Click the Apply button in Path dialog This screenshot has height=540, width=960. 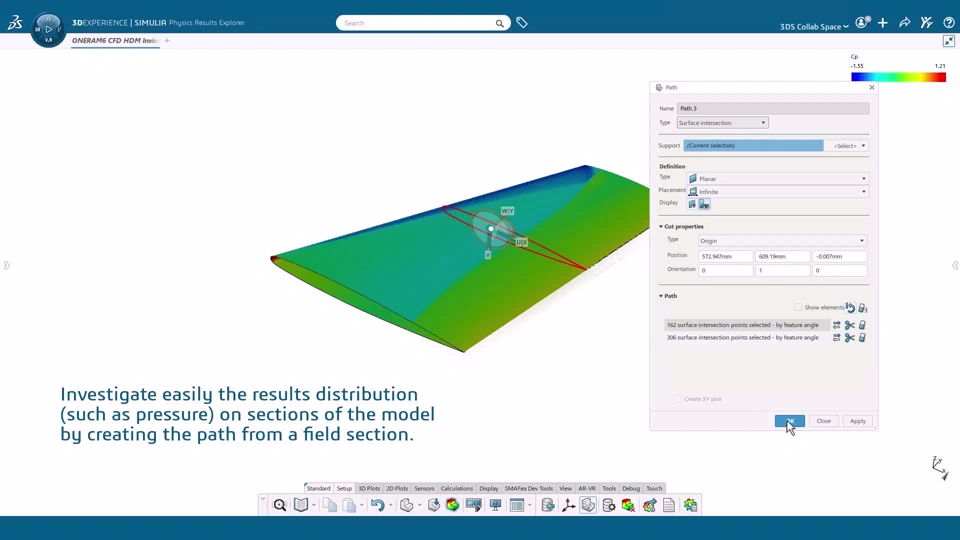[x=858, y=421]
